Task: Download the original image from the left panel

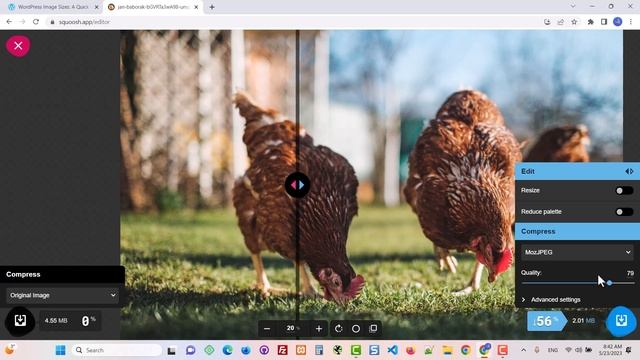Action: tap(20, 321)
